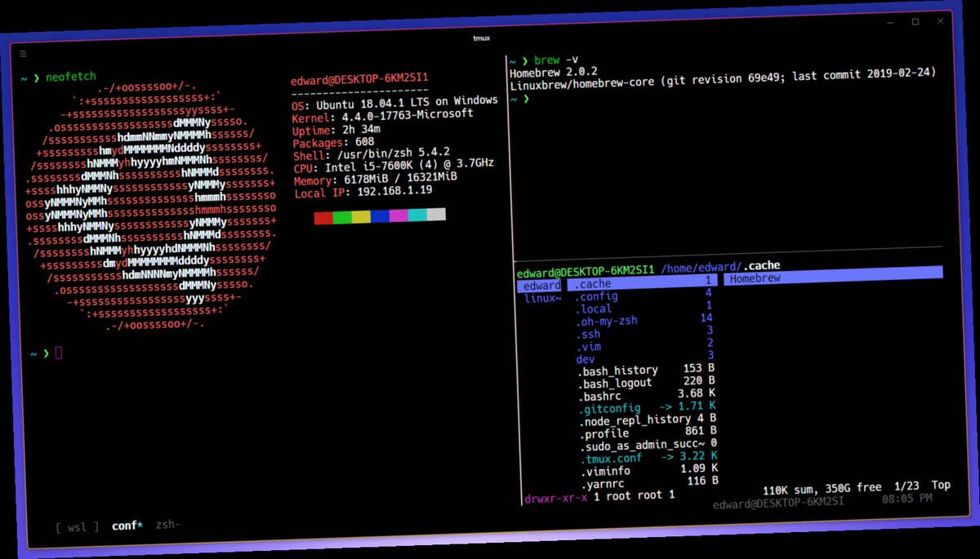Select the .profile file
Image resolution: width=980 pixels, height=559 pixels.
pyautogui.click(x=648, y=432)
